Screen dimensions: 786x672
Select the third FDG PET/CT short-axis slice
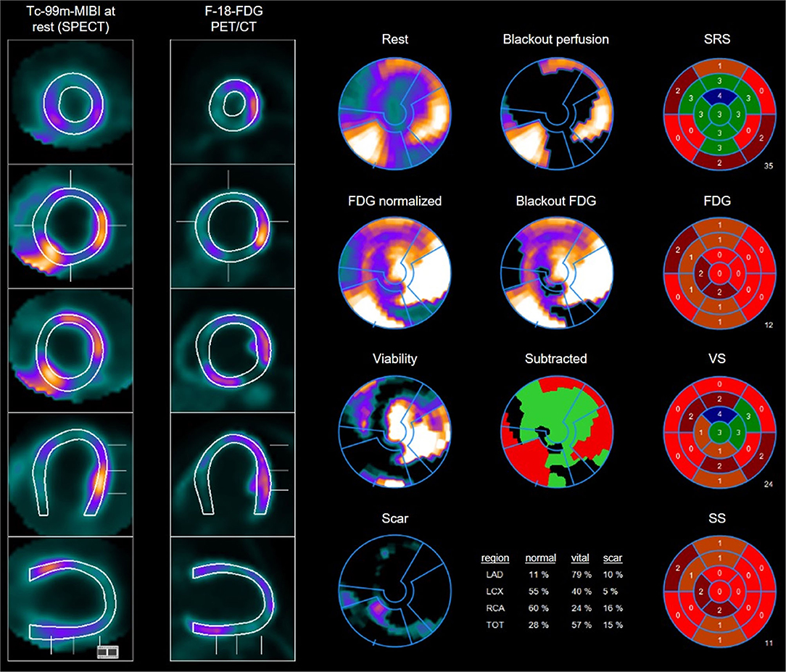pyautogui.click(x=233, y=350)
